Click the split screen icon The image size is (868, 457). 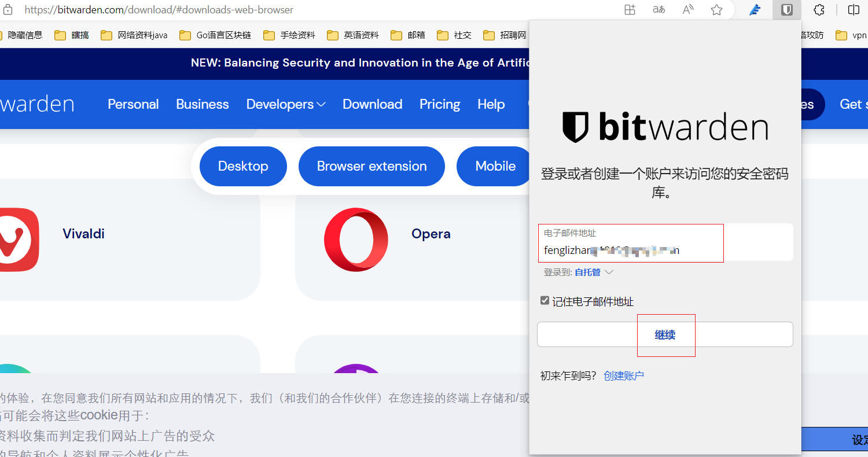[854, 10]
